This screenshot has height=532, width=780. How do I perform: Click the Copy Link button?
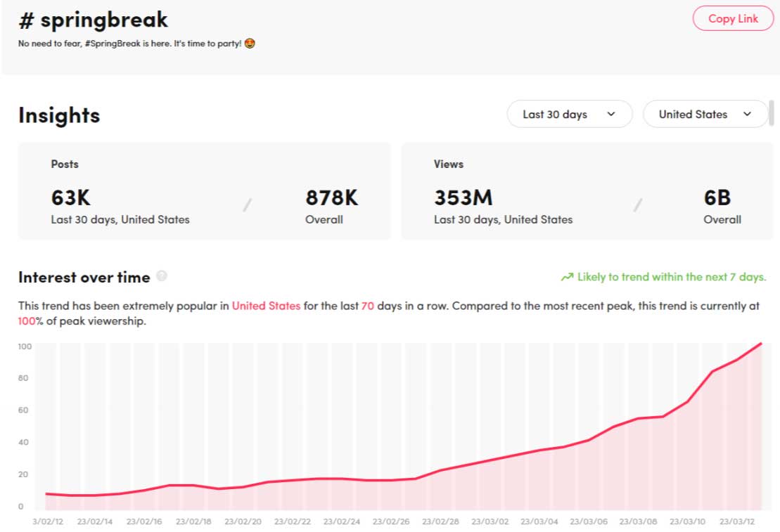coord(733,19)
